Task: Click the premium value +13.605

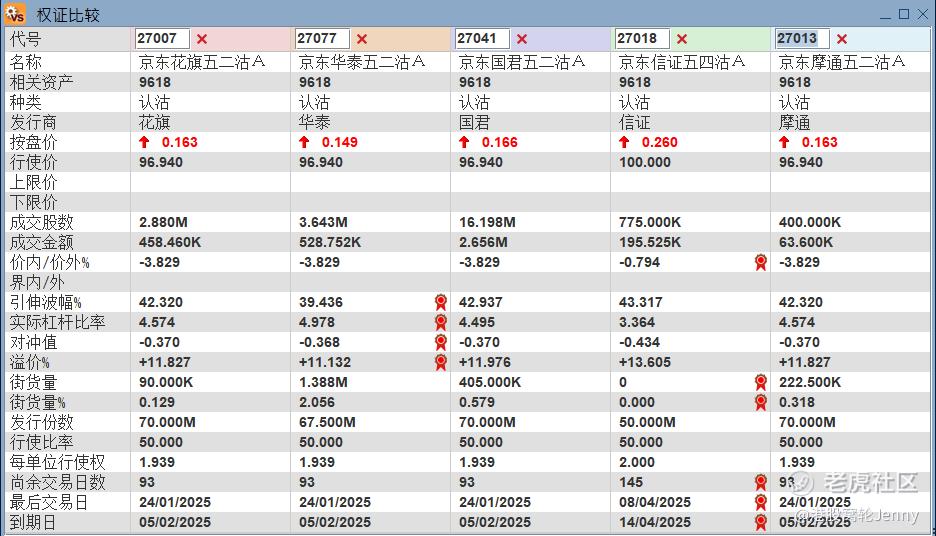Action: [645, 362]
